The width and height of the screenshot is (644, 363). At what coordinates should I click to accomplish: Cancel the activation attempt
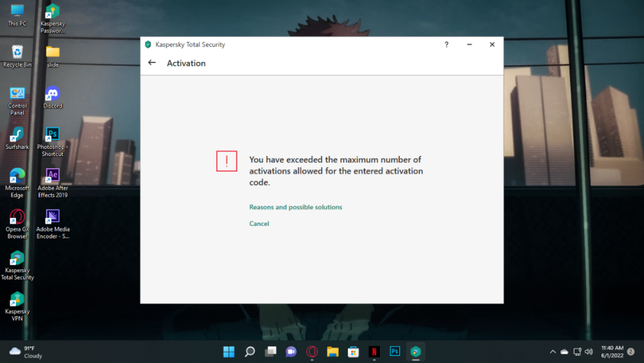click(259, 224)
